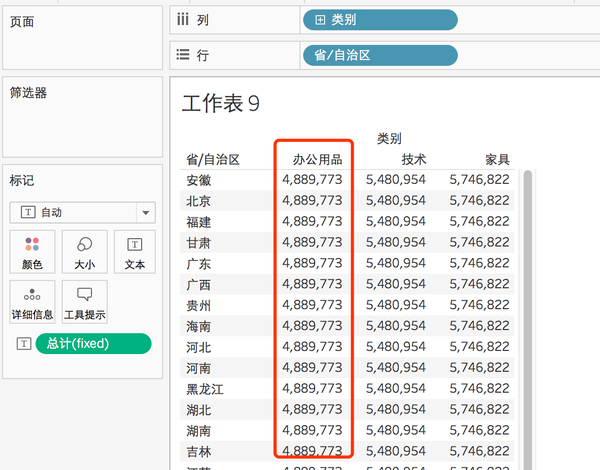The height and width of the screenshot is (470, 600).
Task: Click the 办公用品 value in 安徽 row
Action: pyautogui.click(x=312, y=180)
